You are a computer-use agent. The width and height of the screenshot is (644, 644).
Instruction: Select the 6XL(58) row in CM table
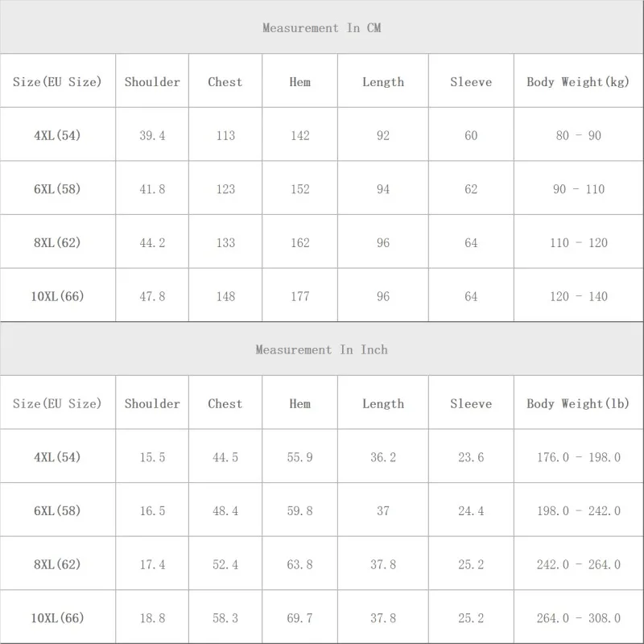point(321,188)
